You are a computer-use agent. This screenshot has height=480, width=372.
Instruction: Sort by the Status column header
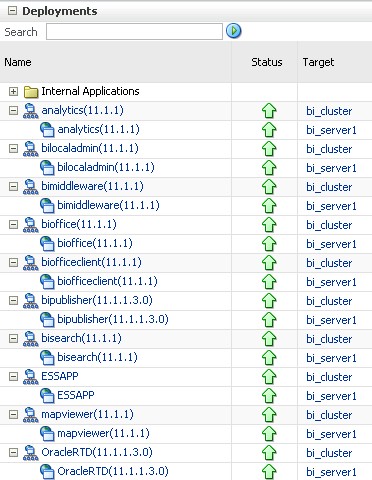(x=267, y=62)
